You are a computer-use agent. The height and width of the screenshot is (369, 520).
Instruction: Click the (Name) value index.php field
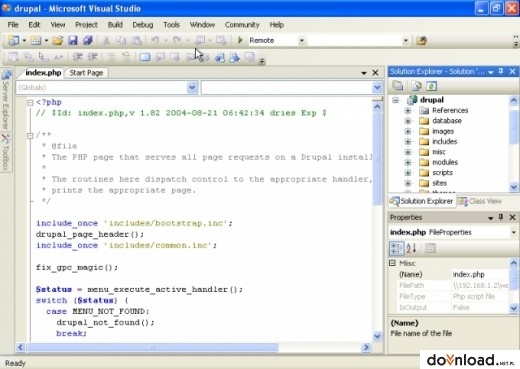point(480,274)
